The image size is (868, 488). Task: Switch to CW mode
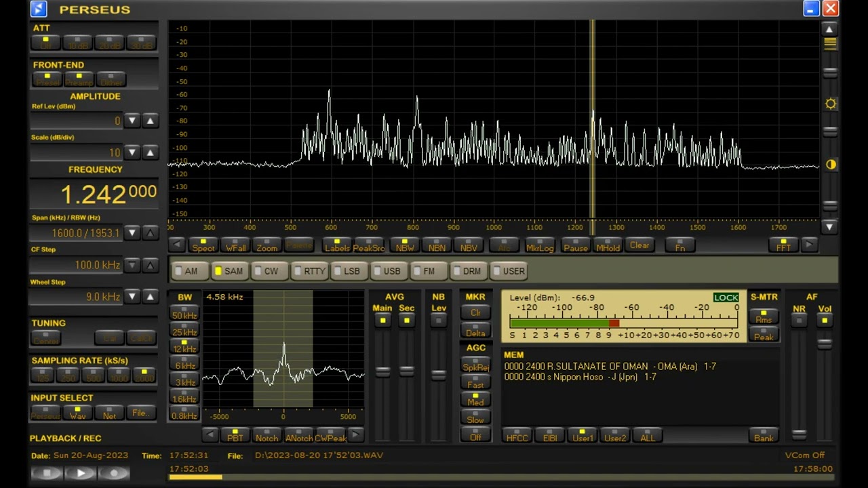[269, 270]
